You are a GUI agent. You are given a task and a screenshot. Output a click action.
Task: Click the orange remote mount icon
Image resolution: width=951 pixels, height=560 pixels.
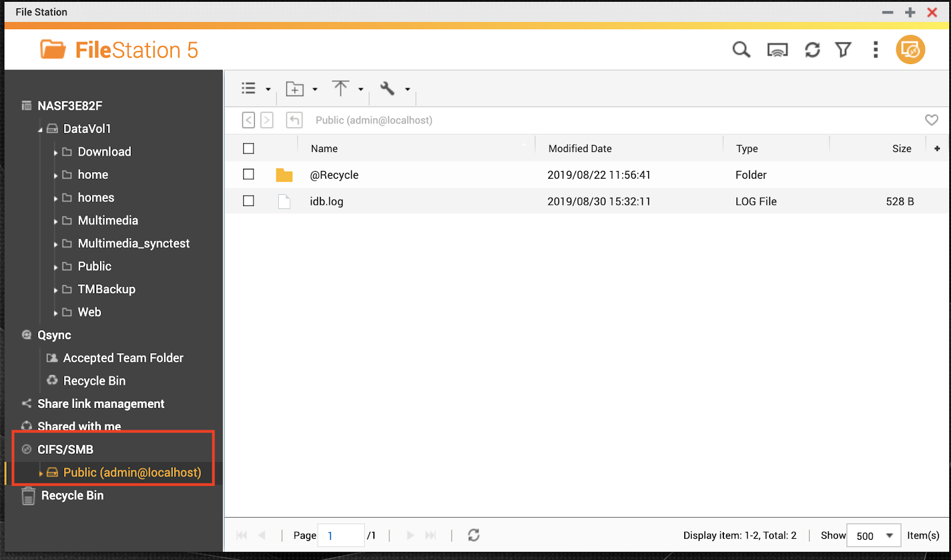[910, 50]
